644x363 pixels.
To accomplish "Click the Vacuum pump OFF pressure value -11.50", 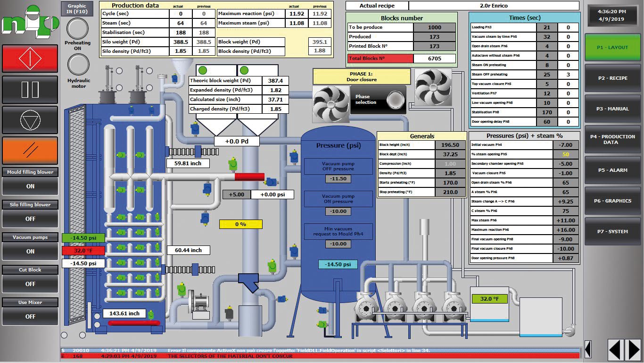I will [x=338, y=179].
